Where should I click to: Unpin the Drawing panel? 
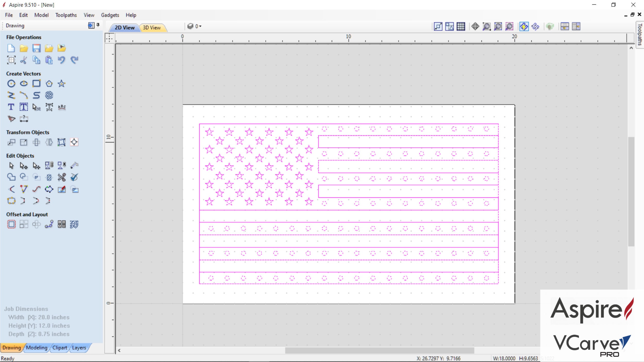[x=98, y=25]
